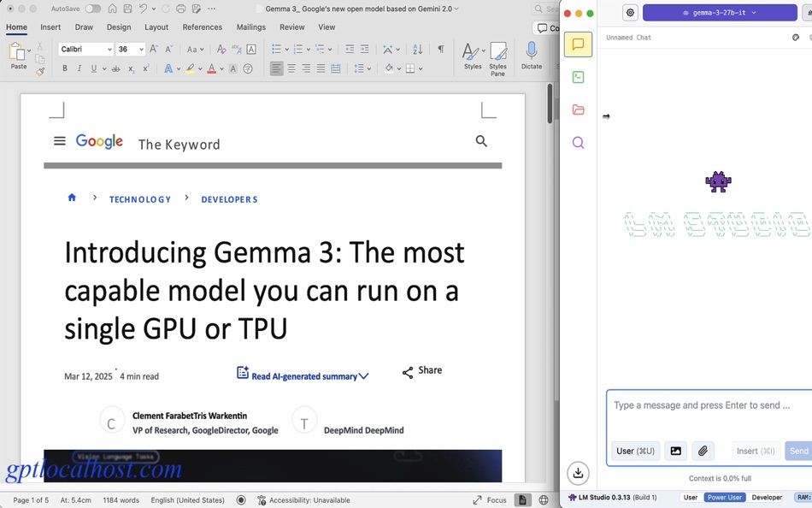The height and width of the screenshot is (508, 812).
Task: Open the Change Case Aa dropdown
Action: 195,50
